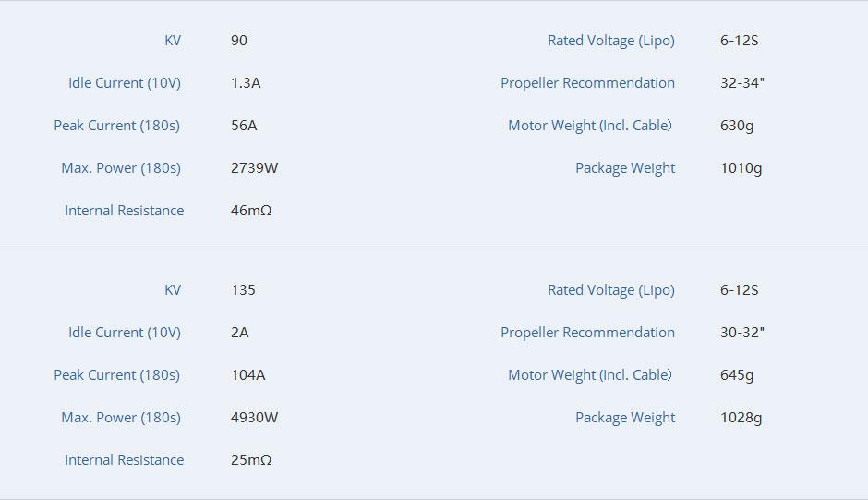Click Propeller Recommendation label beside 30-32"
Image resolution: width=868 pixels, height=500 pixels.
pyautogui.click(x=587, y=333)
